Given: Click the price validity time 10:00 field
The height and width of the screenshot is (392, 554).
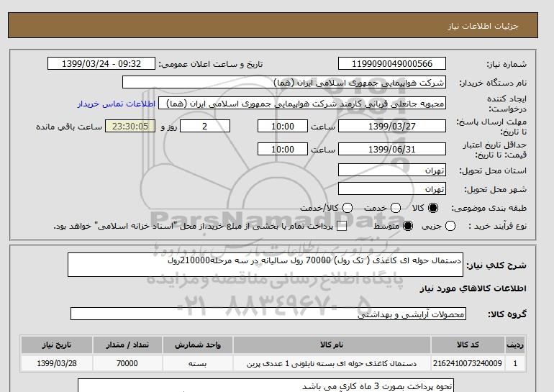Looking at the screenshot, I should pyautogui.click(x=283, y=149).
